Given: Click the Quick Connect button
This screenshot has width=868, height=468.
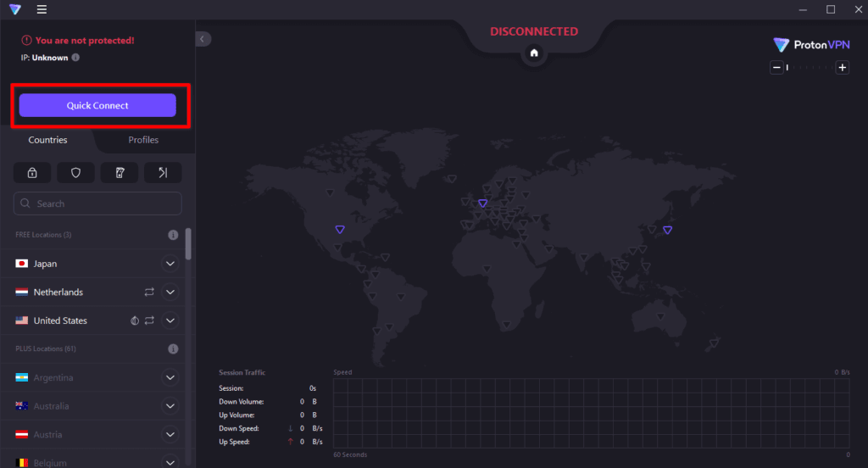Looking at the screenshot, I should 97,105.
